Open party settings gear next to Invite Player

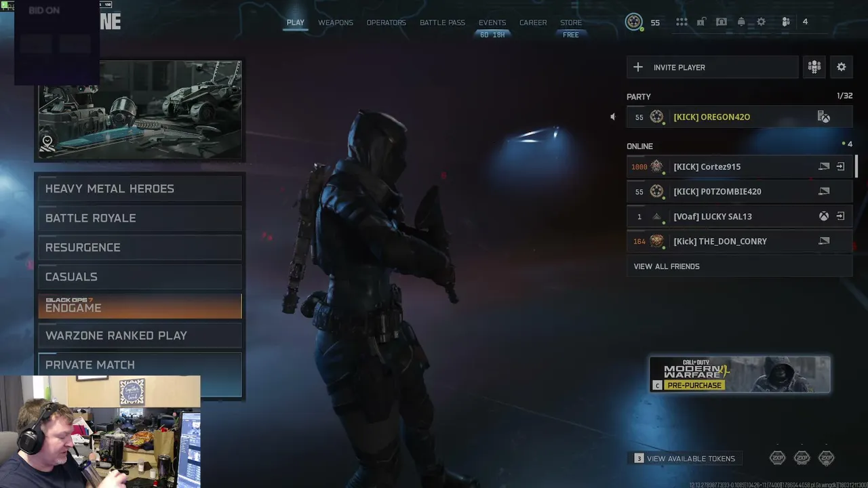click(x=842, y=67)
